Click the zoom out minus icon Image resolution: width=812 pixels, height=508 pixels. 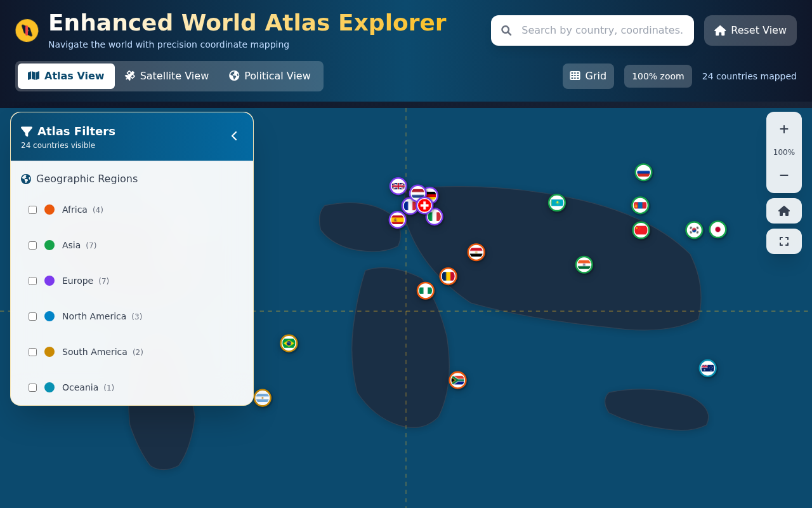[x=784, y=175]
